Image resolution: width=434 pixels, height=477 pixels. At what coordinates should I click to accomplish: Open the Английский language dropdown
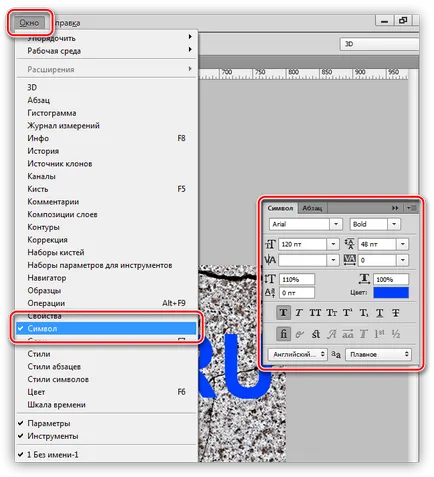[298, 354]
